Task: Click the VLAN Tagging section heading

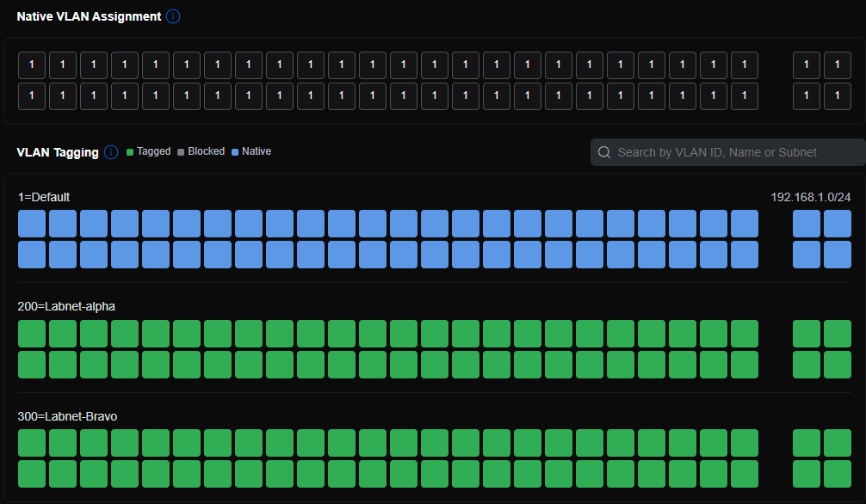Action: coord(58,152)
